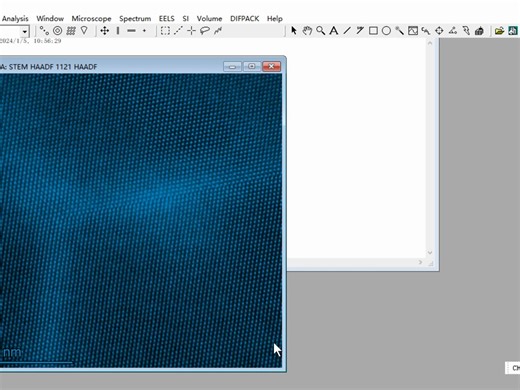
Task: Select the spot mask tool with connected dots
Action: click(x=44, y=31)
